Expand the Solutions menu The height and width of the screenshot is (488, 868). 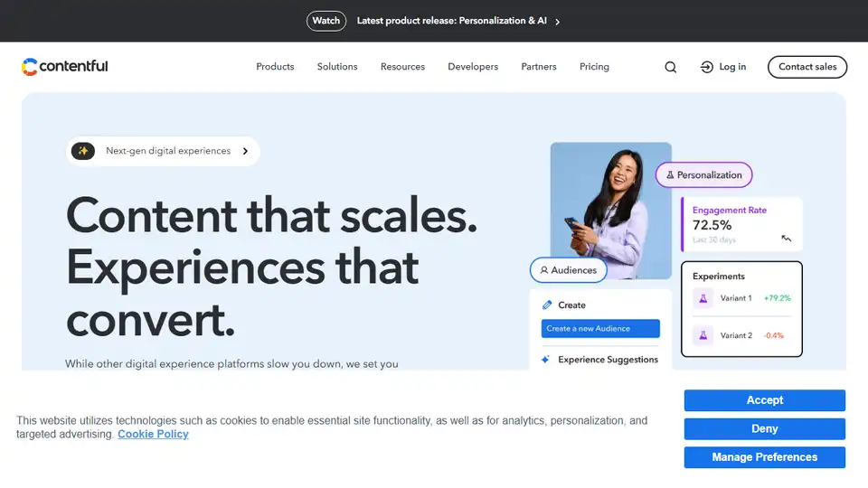coord(337,67)
